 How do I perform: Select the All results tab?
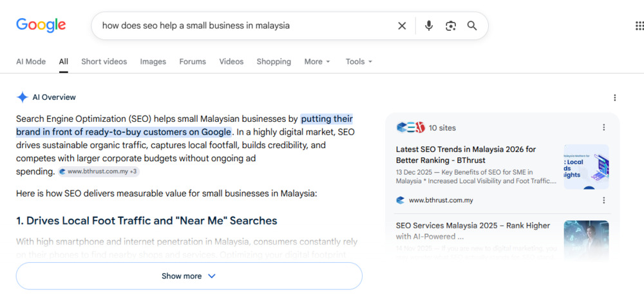click(x=63, y=62)
